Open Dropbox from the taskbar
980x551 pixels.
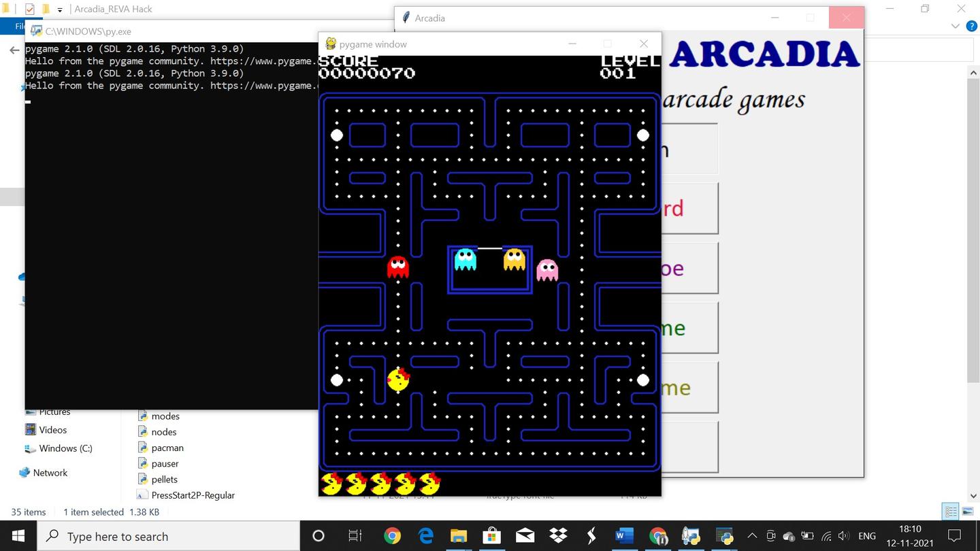558,536
